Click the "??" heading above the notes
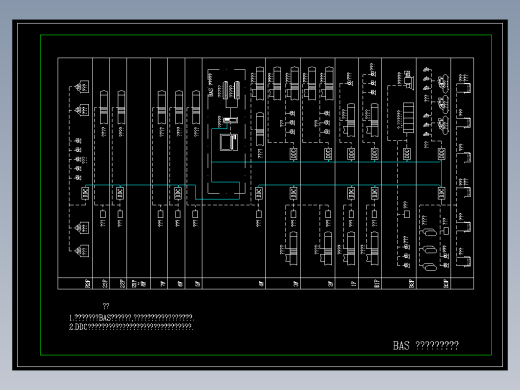The image size is (520, 390). pos(106,306)
